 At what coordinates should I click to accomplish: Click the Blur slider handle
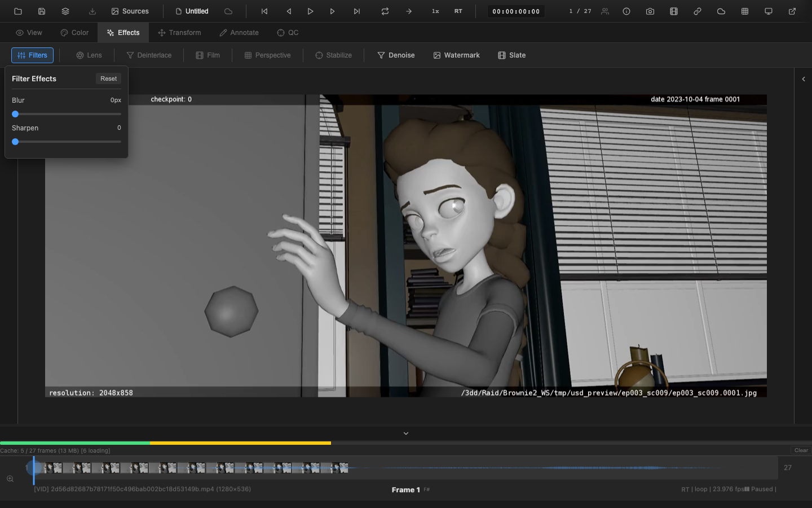point(15,114)
